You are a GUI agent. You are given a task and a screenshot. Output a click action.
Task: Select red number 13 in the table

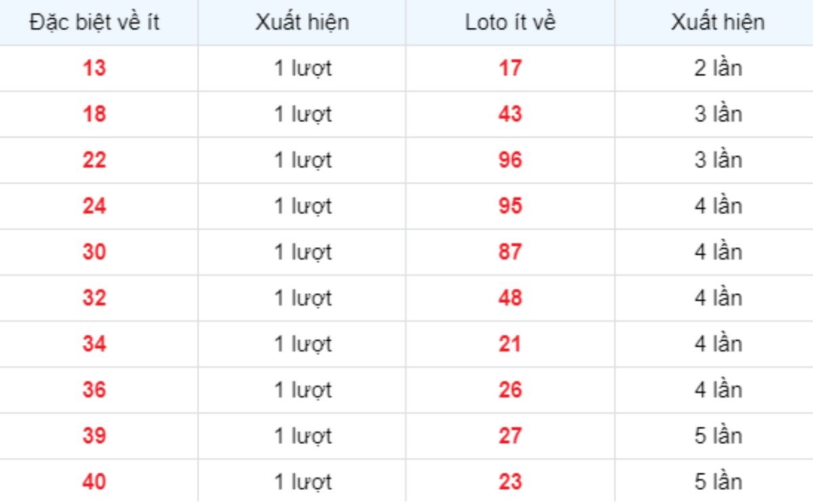tap(94, 68)
